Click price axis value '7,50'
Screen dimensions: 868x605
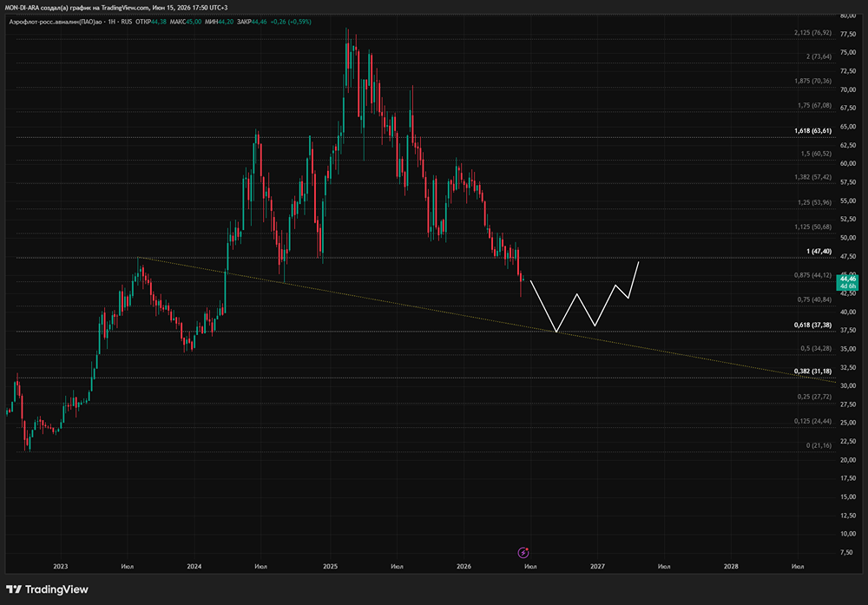click(x=846, y=552)
